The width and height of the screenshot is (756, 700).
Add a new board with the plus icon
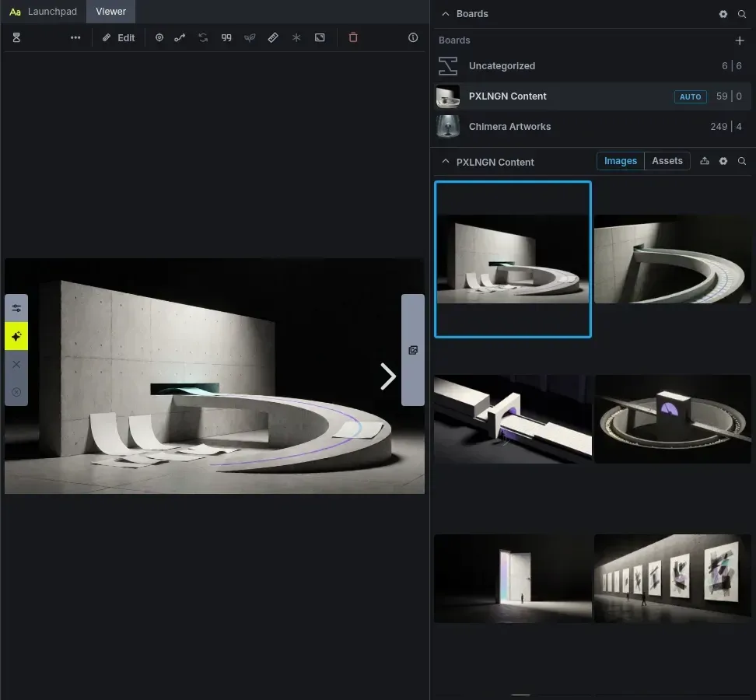(740, 41)
